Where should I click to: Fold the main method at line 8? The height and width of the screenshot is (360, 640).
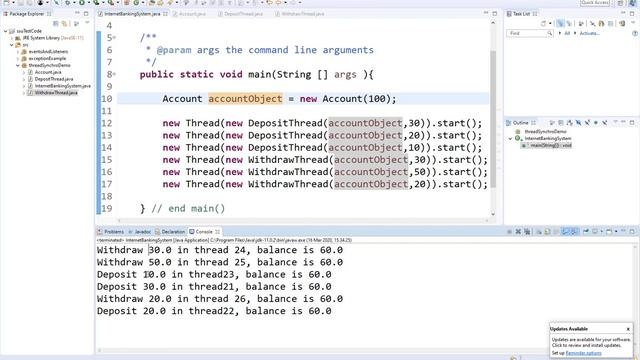[x=114, y=74]
